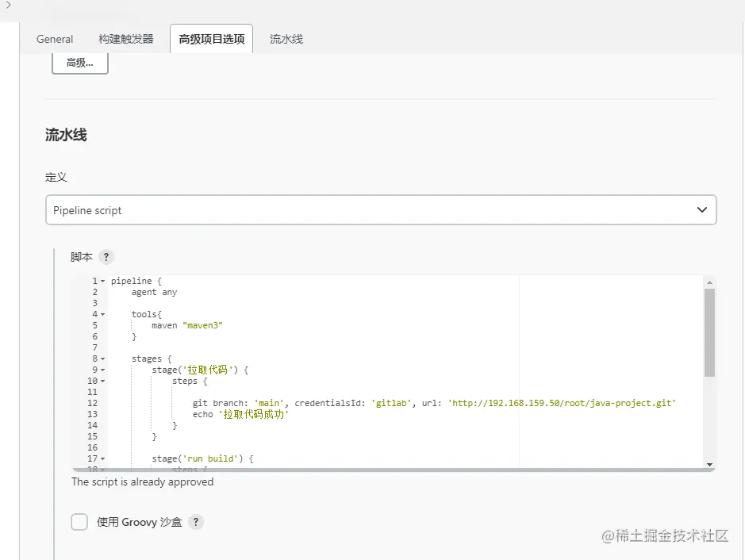Place cursor on the maven "maven3" line

coord(187,325)
